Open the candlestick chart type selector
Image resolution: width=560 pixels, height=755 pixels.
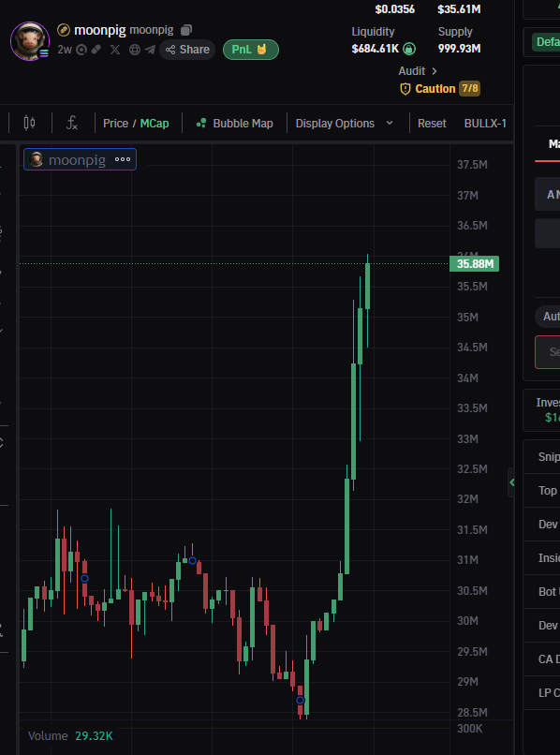click(29, 124)
